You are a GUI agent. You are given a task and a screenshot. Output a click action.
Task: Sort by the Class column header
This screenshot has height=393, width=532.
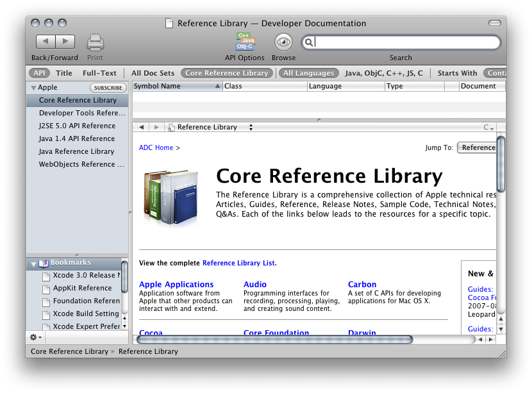[265, 86]
